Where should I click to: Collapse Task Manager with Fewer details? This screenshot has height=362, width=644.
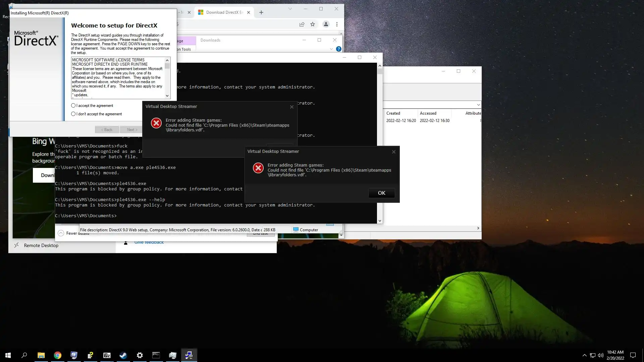click(x=61, y=233)
